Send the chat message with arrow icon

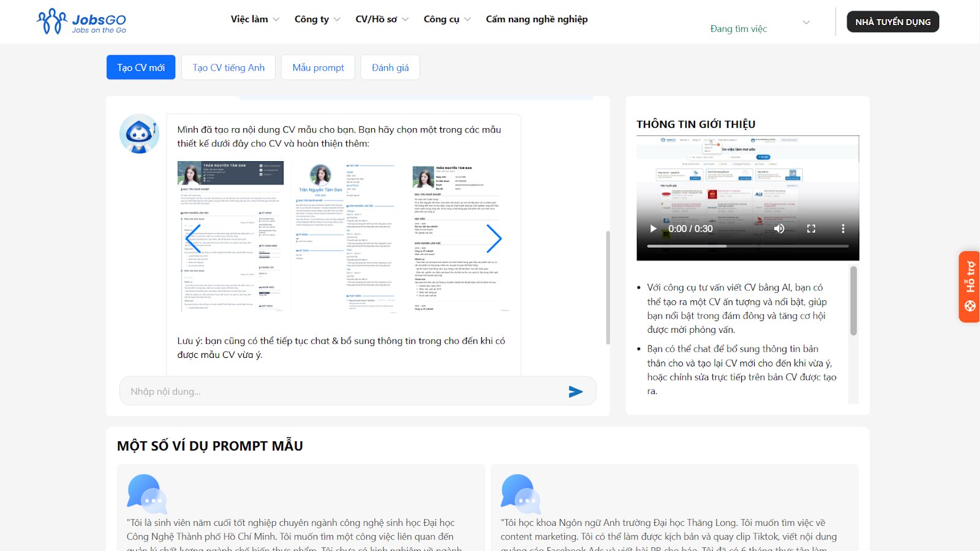(x=575, y=392)
